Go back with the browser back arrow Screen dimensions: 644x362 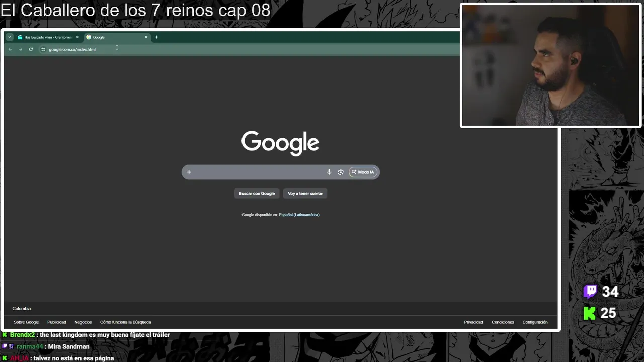point(10,49)
